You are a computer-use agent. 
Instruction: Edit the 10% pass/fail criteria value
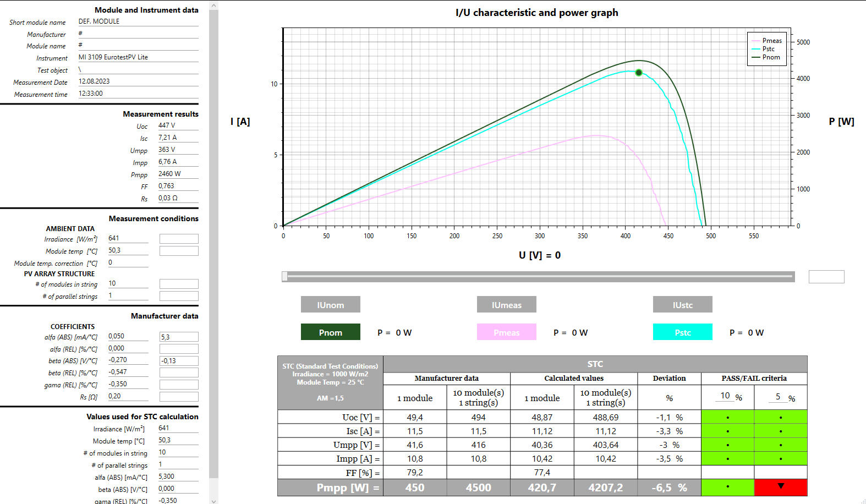726,396
